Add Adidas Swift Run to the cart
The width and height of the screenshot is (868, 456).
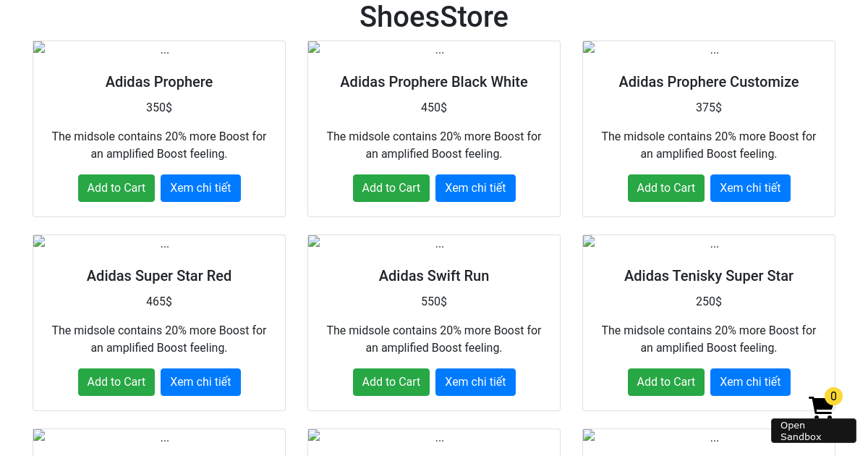click(x=391, y=381)
